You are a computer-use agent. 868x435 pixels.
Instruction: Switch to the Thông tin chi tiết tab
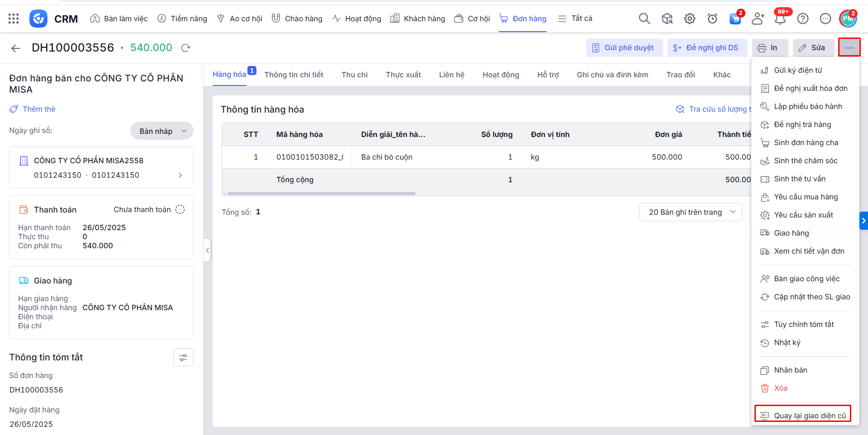pyautogui.click(x=294, y=75)
